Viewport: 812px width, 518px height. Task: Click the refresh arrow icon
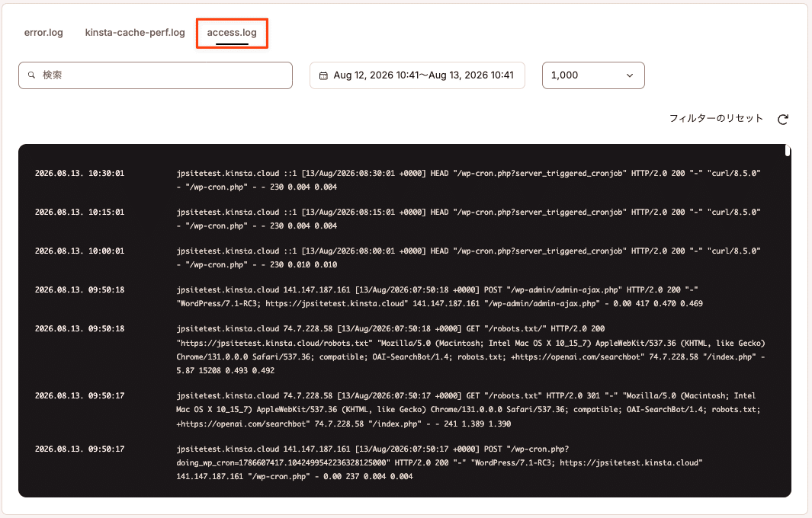783,120
